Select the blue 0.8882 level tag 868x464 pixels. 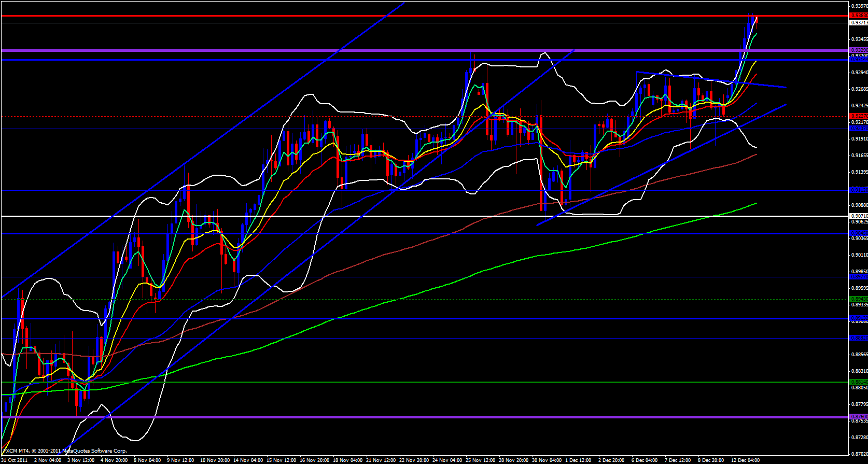click(x=859, y=338)
